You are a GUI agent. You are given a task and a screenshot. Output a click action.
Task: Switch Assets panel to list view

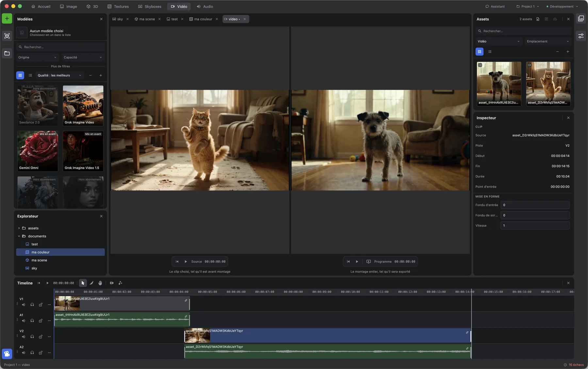pyautogui.click(x=490, y=52)
